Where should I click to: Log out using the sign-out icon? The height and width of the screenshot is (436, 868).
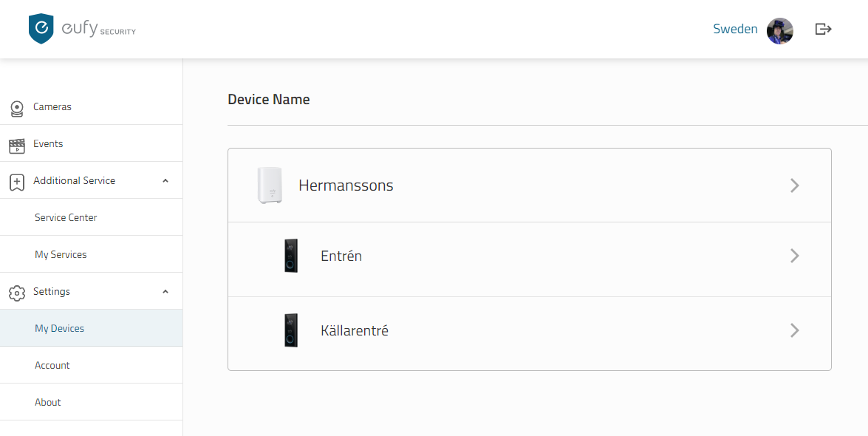(x=823, y=29)
